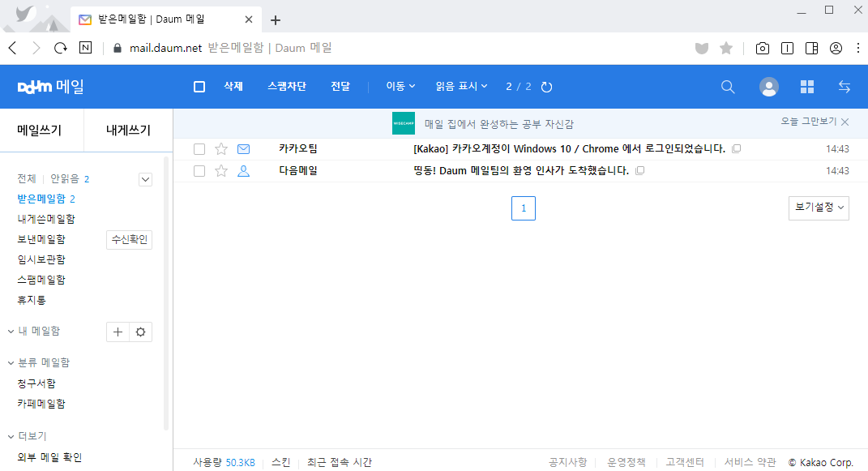Star the 카카오팀 email
The image size is (868, 471).
[x=221, y=149]
